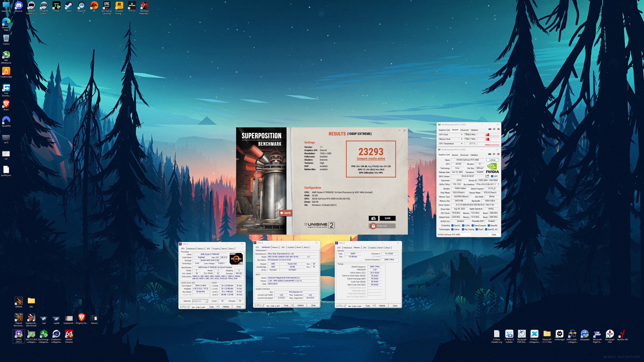Toggle the UEFI checkbox in GPU-Z

pos(492,176)
